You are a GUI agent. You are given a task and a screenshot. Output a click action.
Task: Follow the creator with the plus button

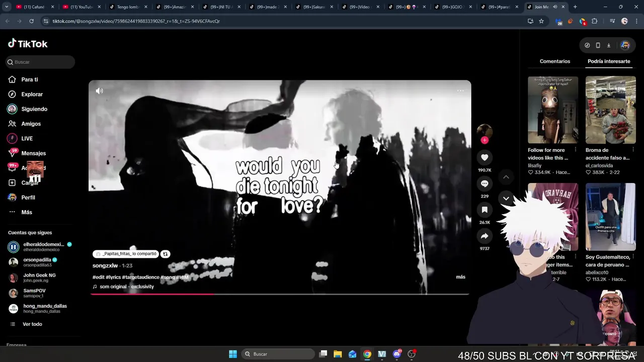[x=485, y=140]
